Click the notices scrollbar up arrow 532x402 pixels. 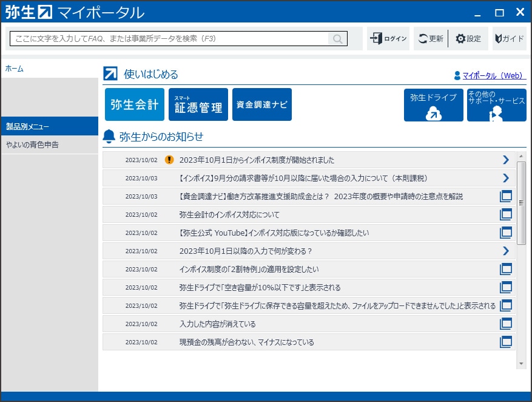point(521,156)
